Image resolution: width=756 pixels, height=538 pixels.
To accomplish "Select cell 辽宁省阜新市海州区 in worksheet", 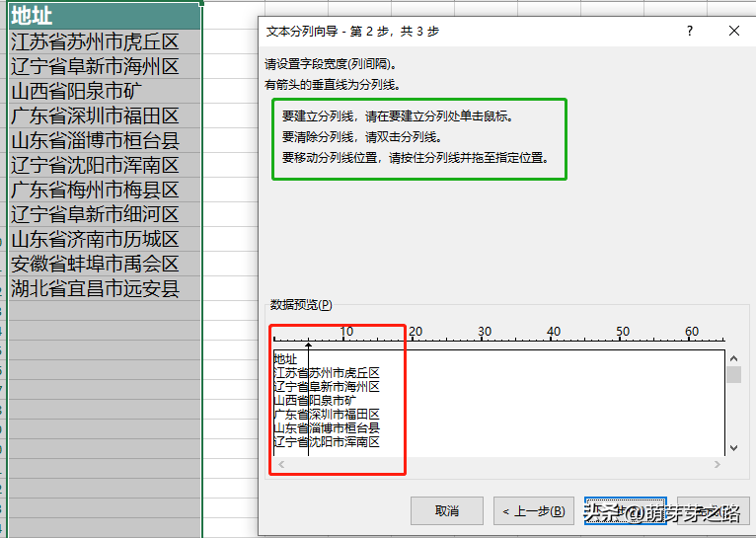I will click(x=105, y=66).
